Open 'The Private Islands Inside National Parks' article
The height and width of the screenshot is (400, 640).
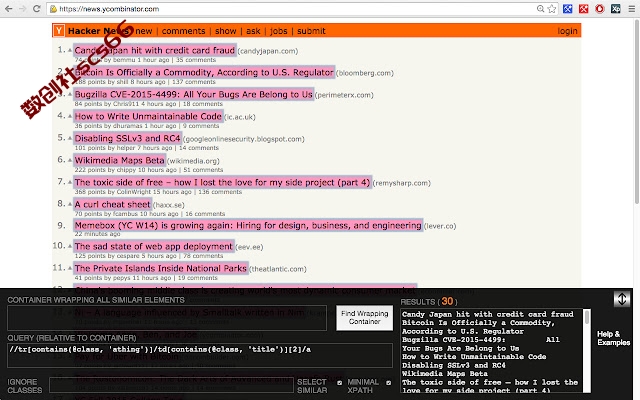pyautogui.click(x=161, y=269)
